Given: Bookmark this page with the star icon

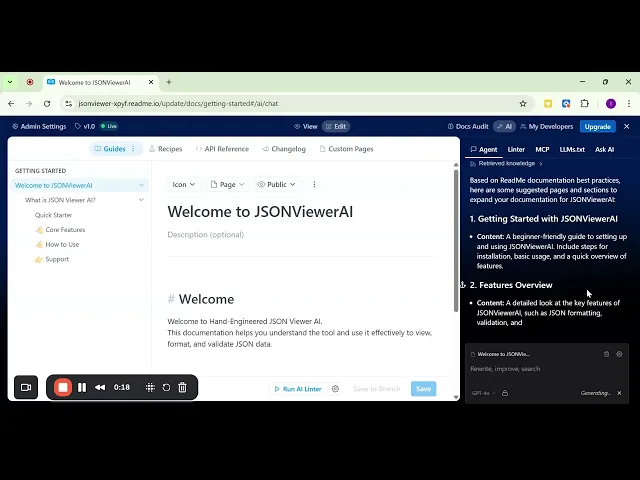Looking at the screenshot, I should [523, 104].
